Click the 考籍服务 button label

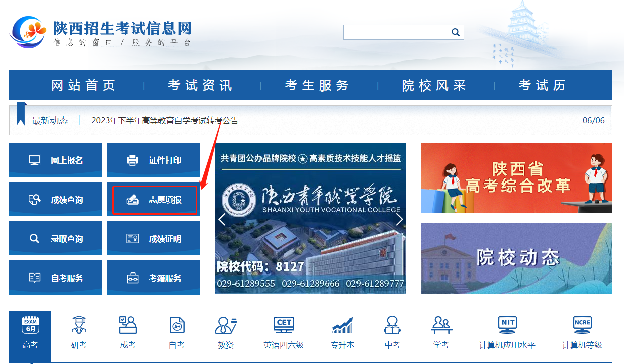[x=165, y=278]
